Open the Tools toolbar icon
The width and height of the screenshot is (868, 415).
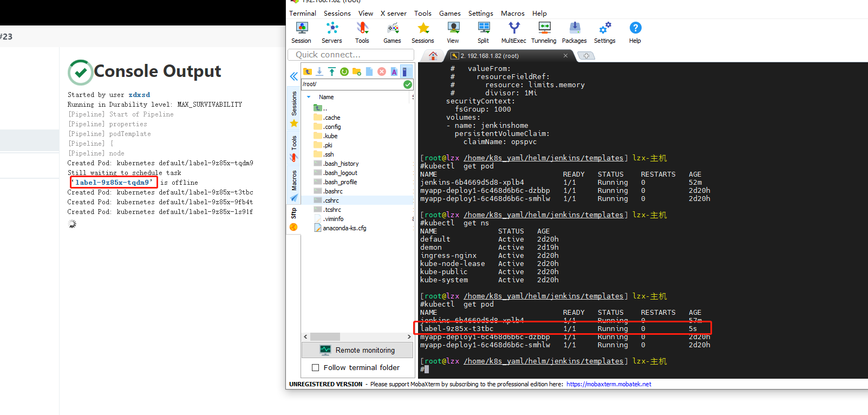[362, 33]
